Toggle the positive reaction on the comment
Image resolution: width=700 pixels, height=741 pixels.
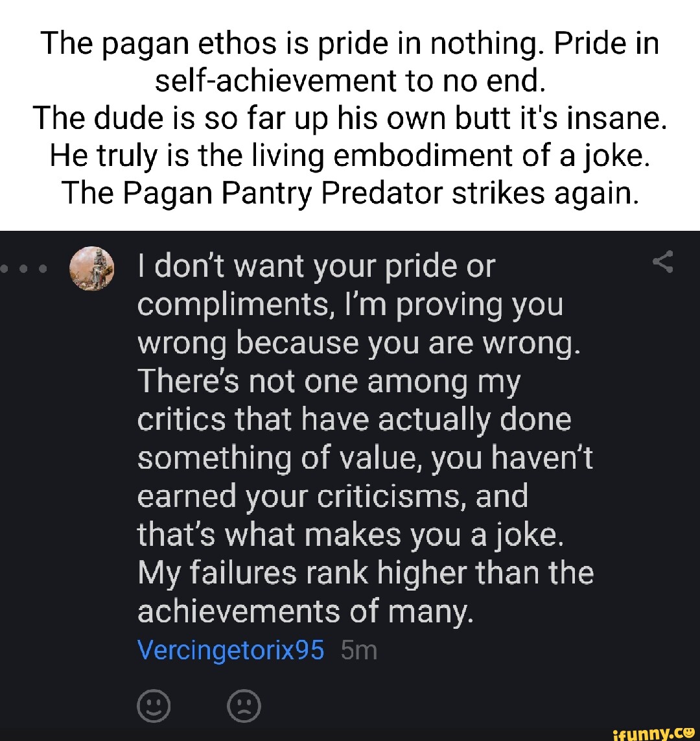click(155, 706)
